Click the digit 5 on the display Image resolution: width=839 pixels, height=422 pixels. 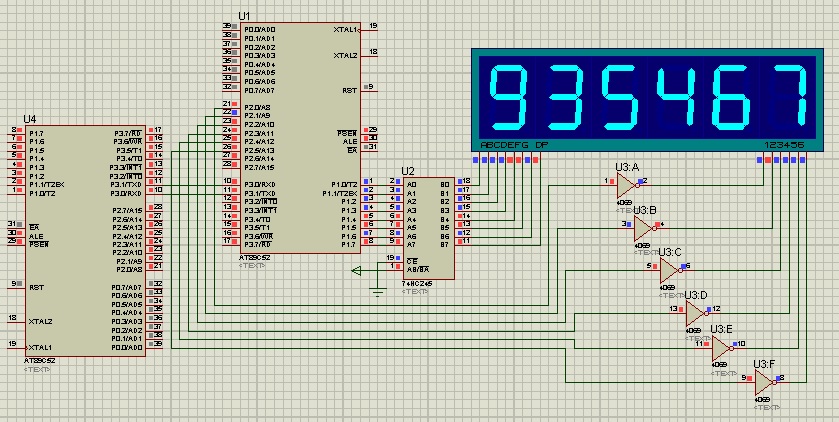point(621,97)
